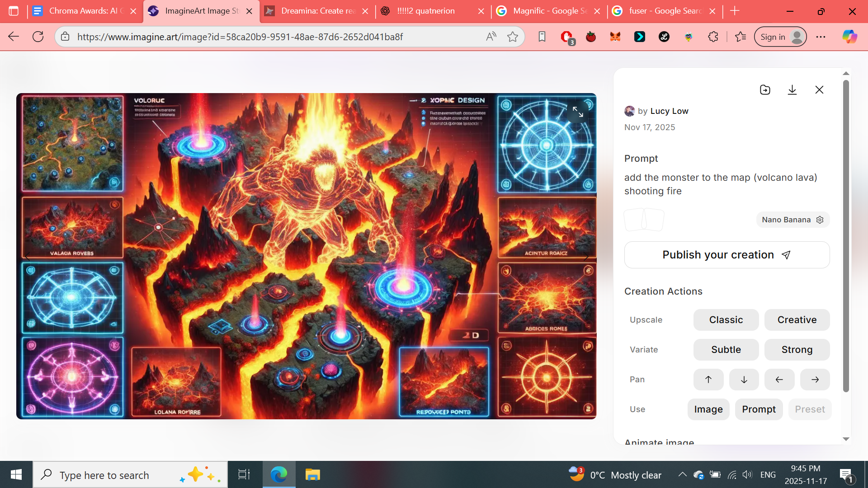The width and height of the screenshot is (868, 488).
Task: Pan the image to the left
Action: point(779,380)
